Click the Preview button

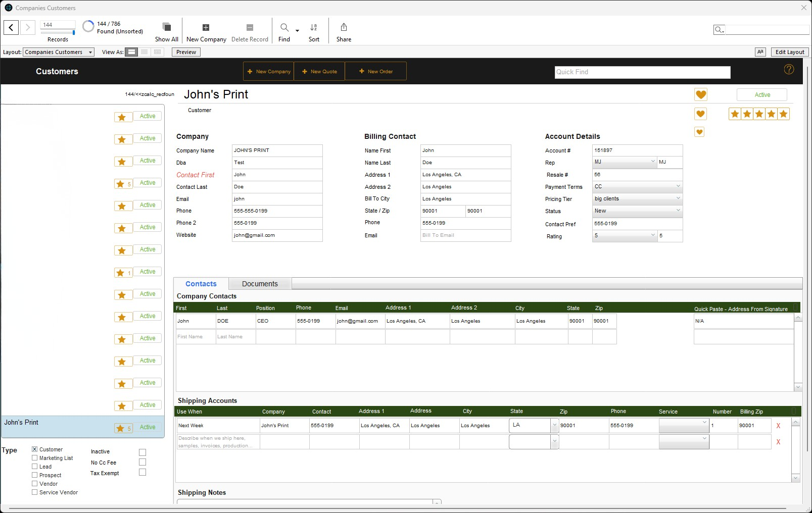186,52
